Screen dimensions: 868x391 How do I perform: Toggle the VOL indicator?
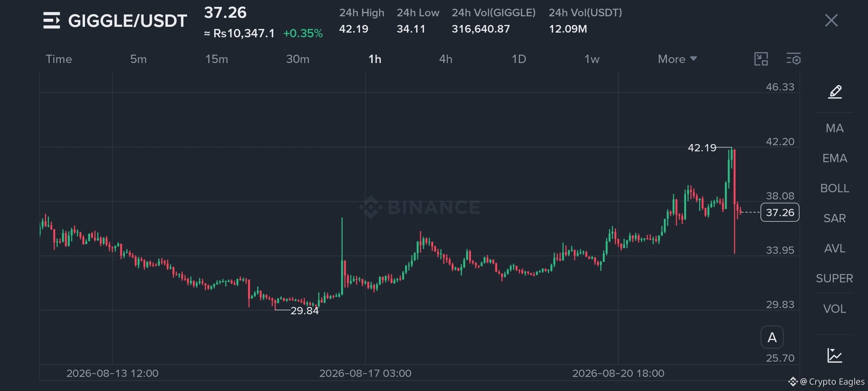pyautogui.click(x=835, y=309)
